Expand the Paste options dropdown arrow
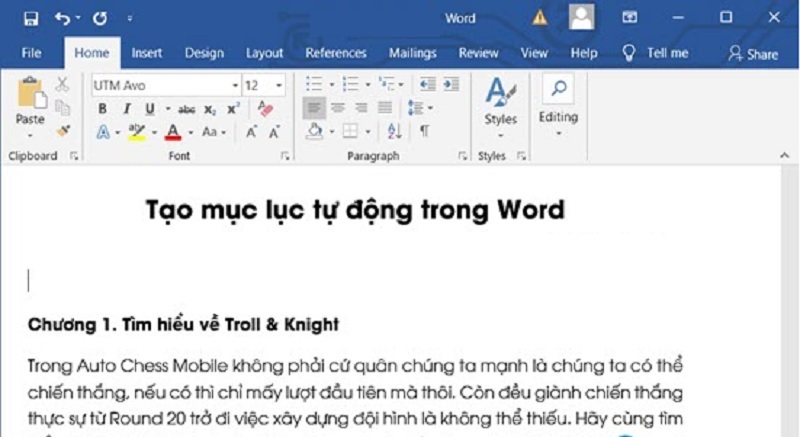Screen dimensions: 800x437 point(30,135)
